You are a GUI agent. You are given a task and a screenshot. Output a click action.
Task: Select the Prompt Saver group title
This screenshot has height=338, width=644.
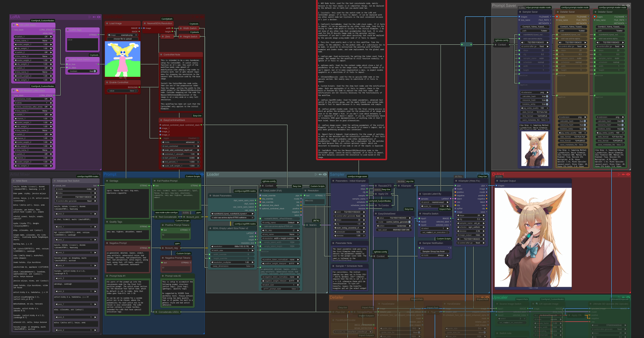[x=504, y=5]
